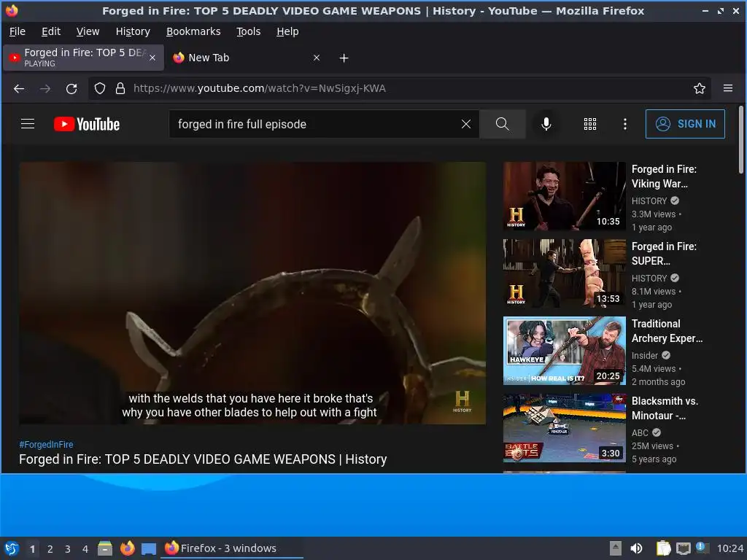Viewport: 747px width, 560px height.
Task: Click the title "Forged in Fire: Viking War..."
Action: (664, 176)
